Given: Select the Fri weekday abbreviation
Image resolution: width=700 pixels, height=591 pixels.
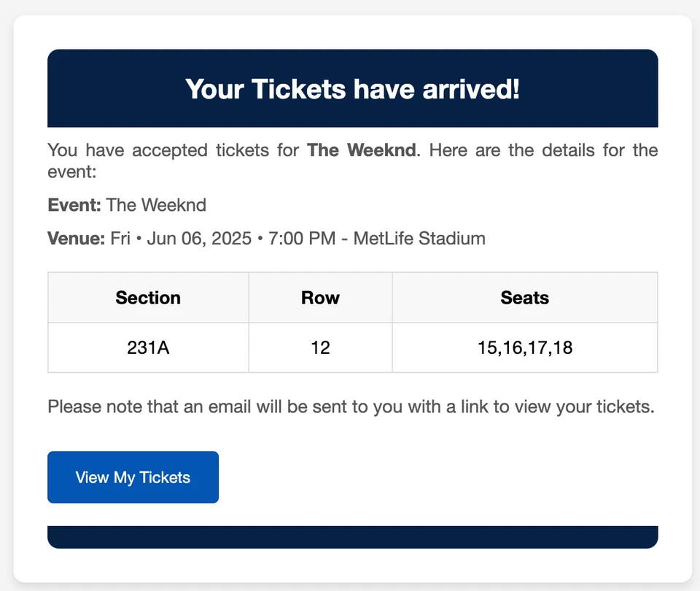Looking at the screenshot, I should [120, 238].
